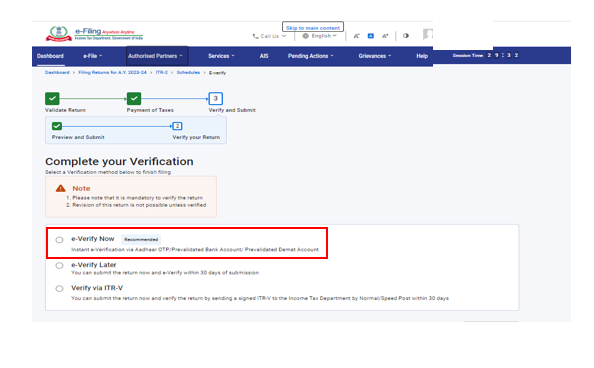Select the Verify via ITR-V radio button
Viewport: 594px width, 368px height.
tap(59, 289)
